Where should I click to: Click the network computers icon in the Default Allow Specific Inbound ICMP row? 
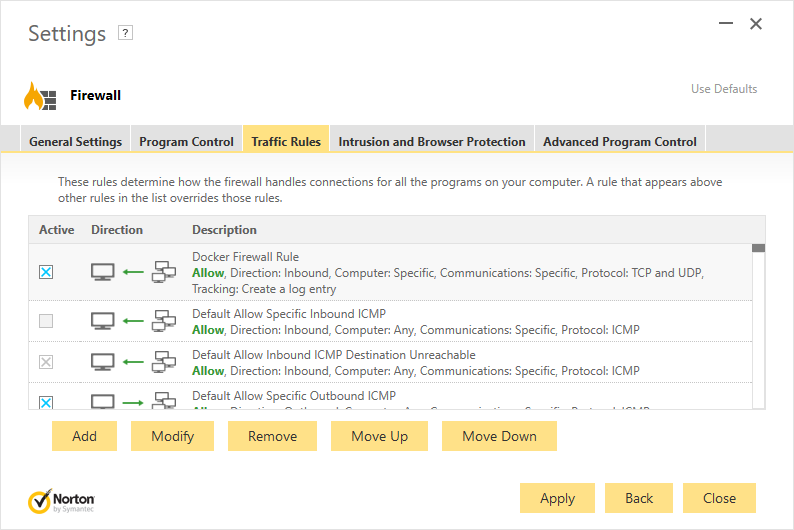tap(164, 321)
